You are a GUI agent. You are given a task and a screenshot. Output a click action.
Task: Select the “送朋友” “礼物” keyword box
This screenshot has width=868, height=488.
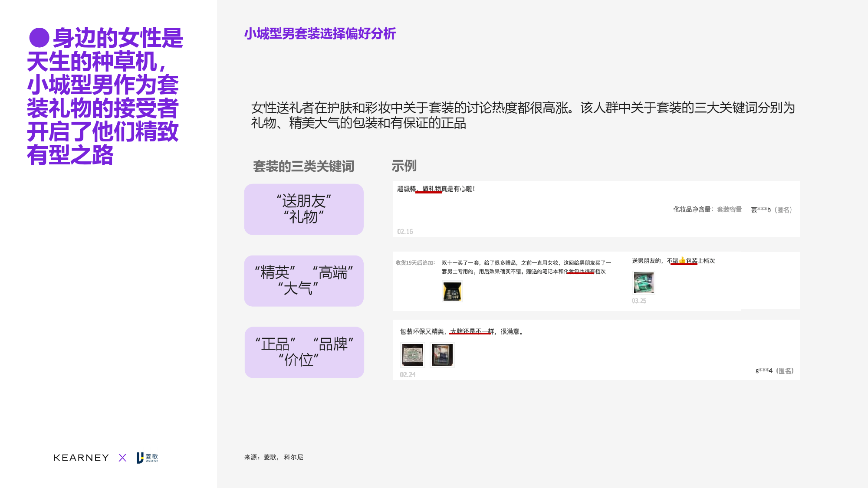tap(304, 209)
